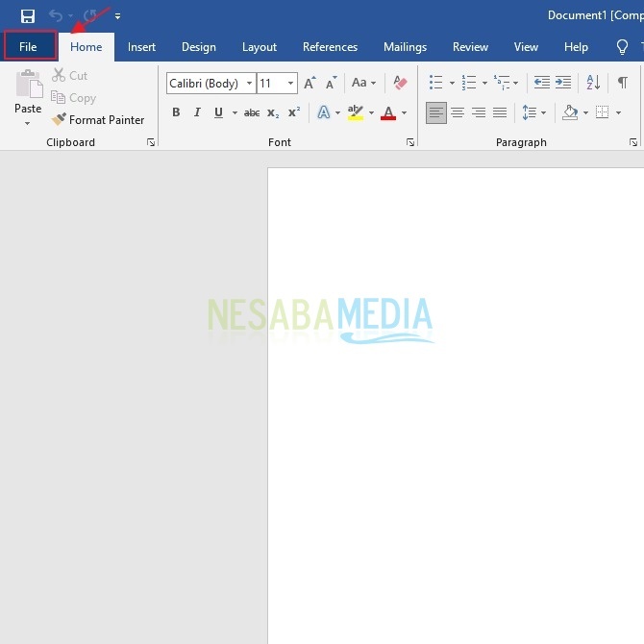Switch to the Home tab
Screen dimensions: 644x644
click(x=86, y=47)
